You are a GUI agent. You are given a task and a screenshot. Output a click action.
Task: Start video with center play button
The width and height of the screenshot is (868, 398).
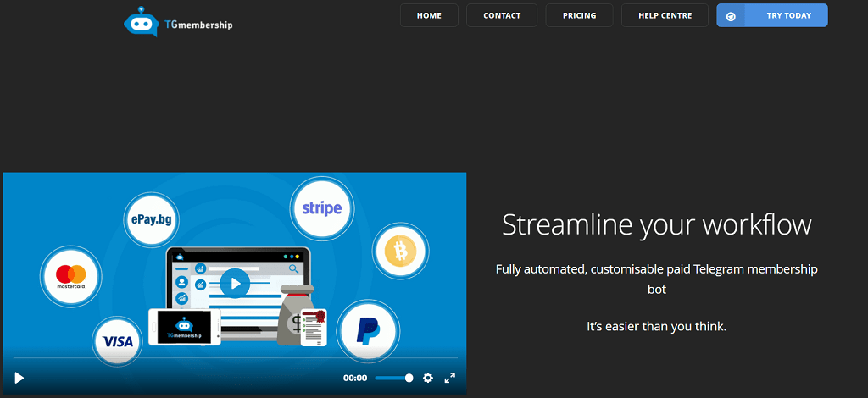point(235,284)
